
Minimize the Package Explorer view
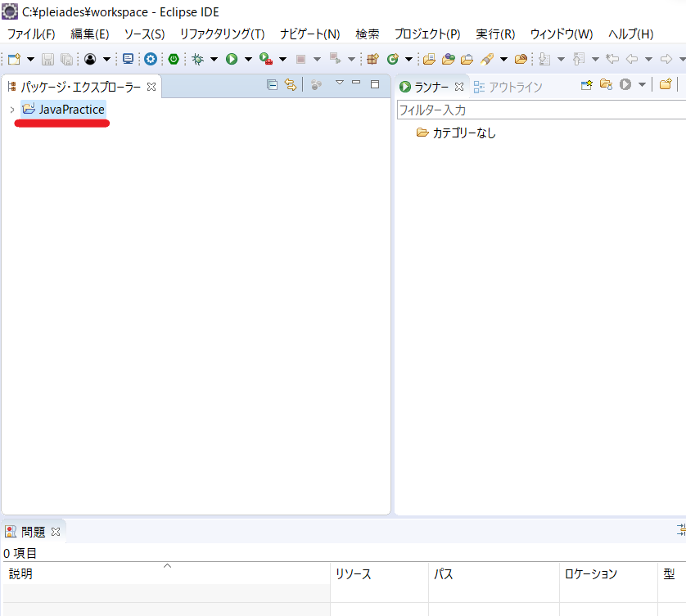(x=356, y=82)
